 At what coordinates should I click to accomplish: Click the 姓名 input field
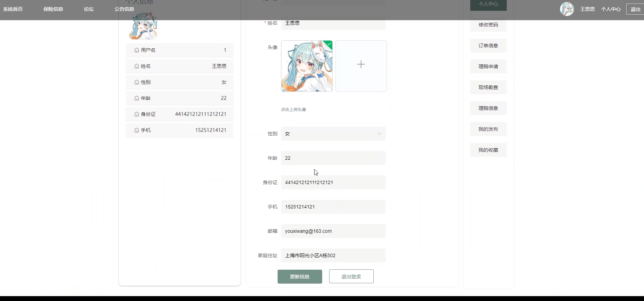[x=333, y=23]
